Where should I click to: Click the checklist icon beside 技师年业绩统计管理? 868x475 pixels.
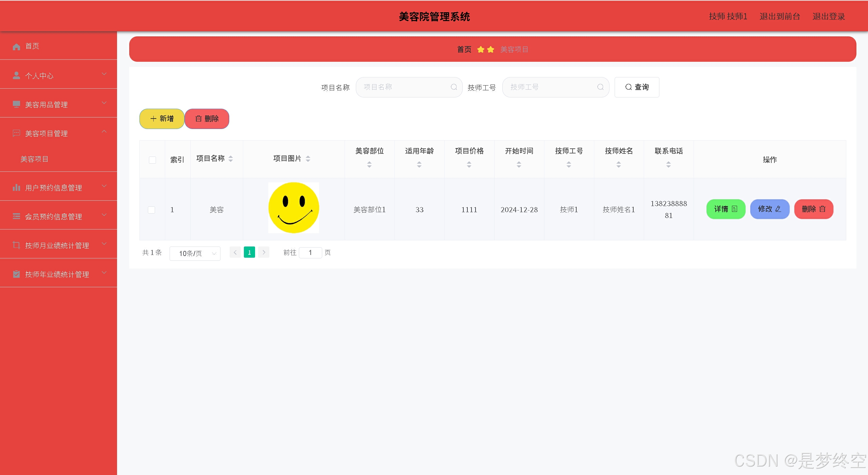[16, 274]
